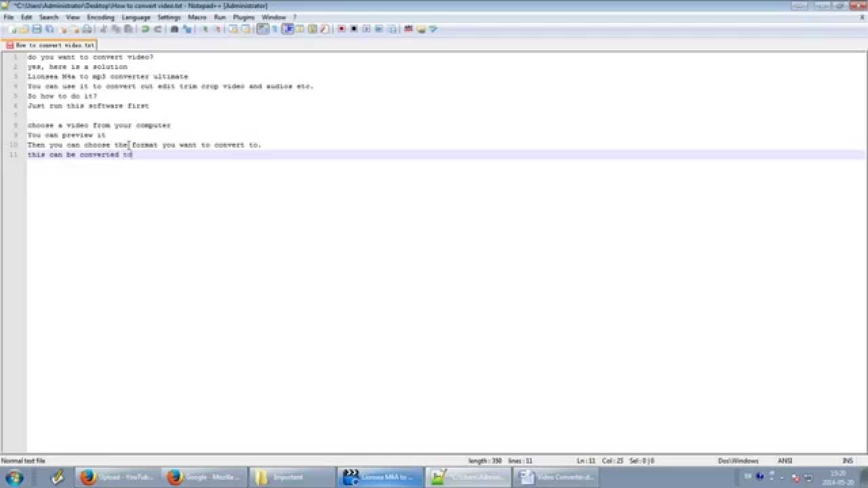Save the file with the floppy icon
The height and width of the screenshot is (488, 868).
pos(37,29)
